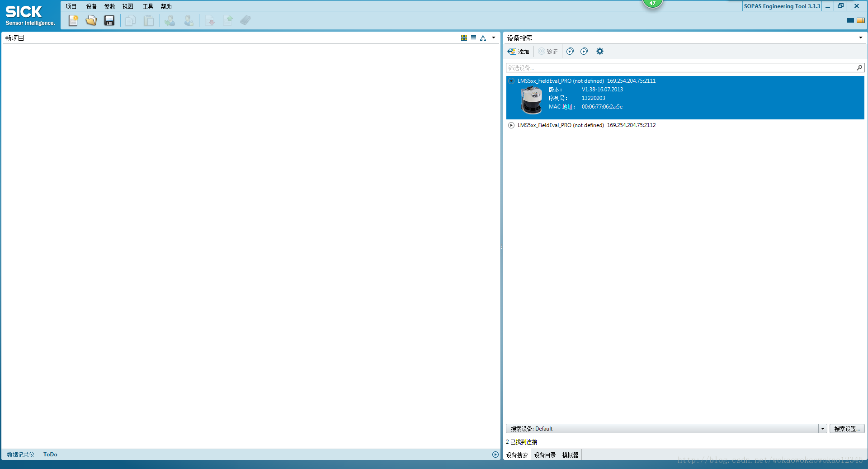Click the user login icon

click(170, 20)
